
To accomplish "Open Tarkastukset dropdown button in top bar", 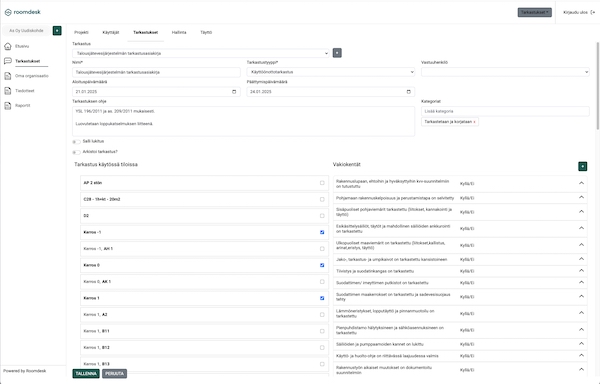I will pyautogui.click(x=535, y=12).
